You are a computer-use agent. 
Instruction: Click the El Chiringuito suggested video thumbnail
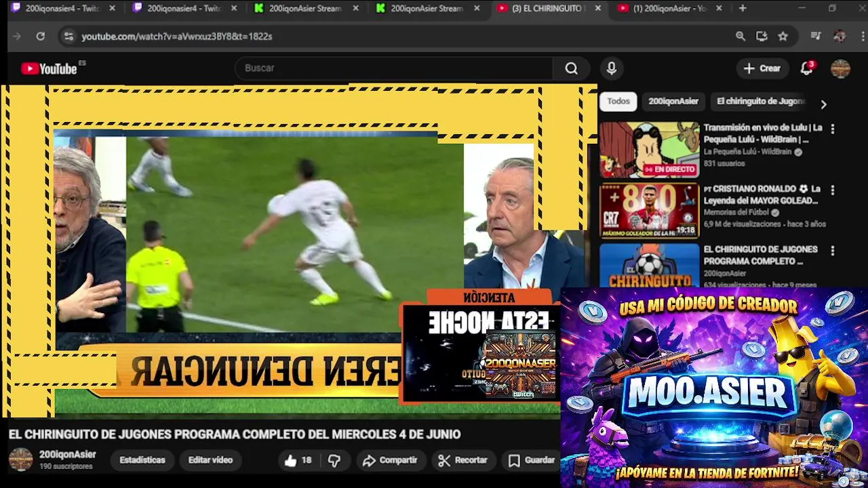coord(649,265)
